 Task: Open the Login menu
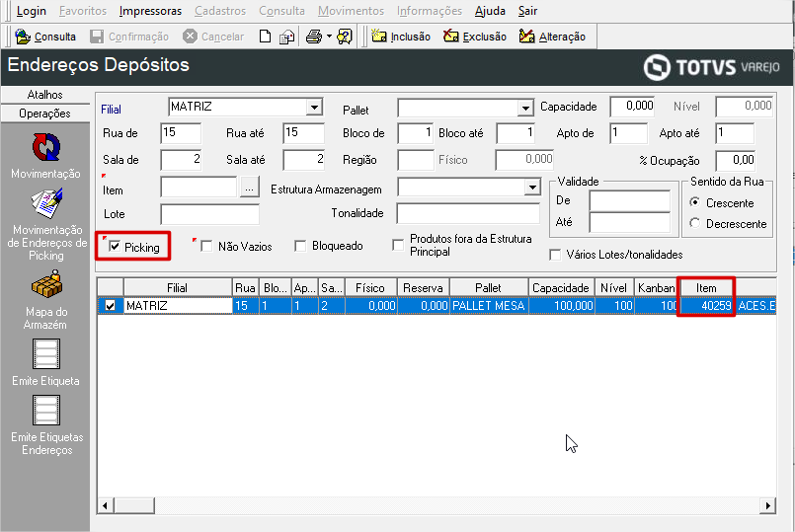(31, 11)
